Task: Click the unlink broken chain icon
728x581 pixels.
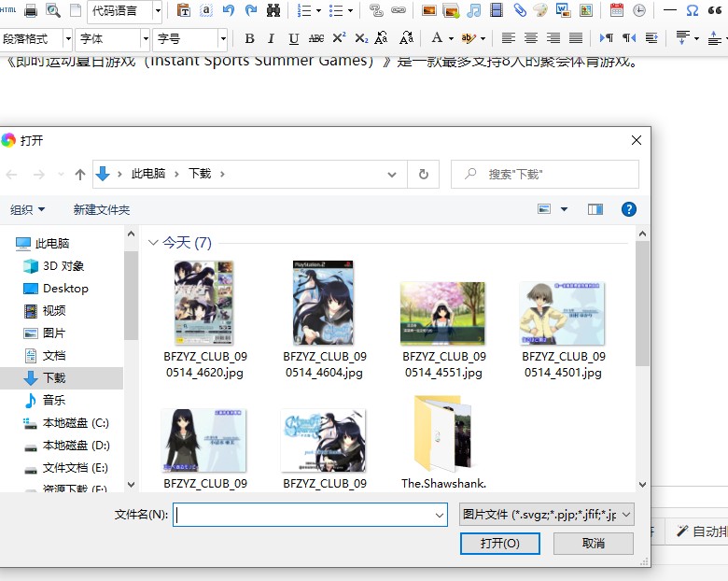Action: [x=376, y=9]
